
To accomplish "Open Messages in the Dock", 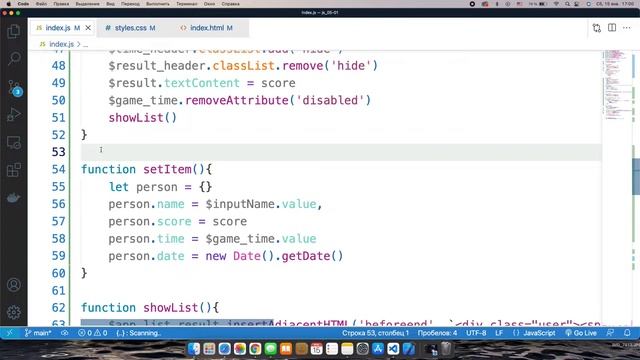I will pyautogui.click(x=271, y=349).
